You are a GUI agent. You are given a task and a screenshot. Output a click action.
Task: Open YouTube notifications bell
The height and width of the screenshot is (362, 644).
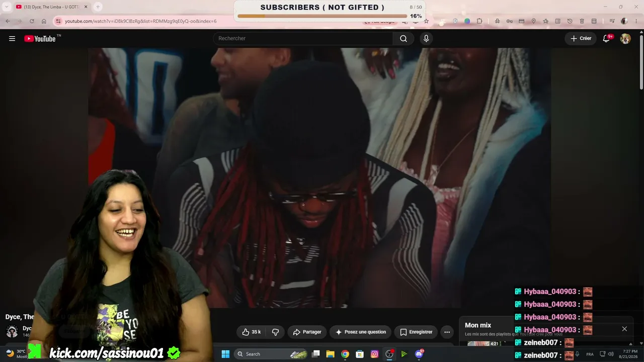pyautogui.click(x=607, y=39)
